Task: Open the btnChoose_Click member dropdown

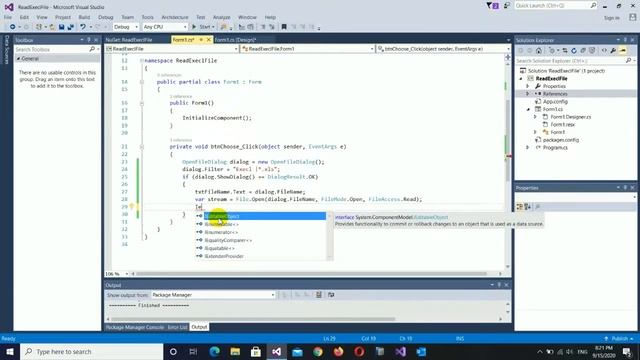Action: [x=444, y=49]
